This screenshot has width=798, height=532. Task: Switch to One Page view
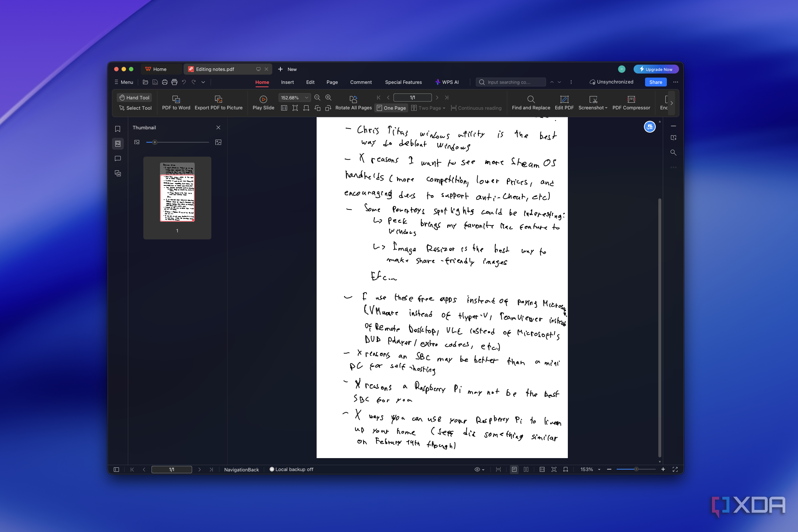pos(391,108)
